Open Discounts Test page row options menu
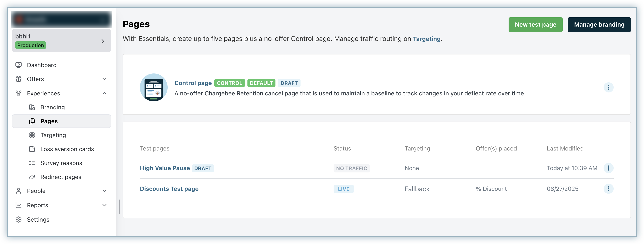 click(x=608, y=189)
